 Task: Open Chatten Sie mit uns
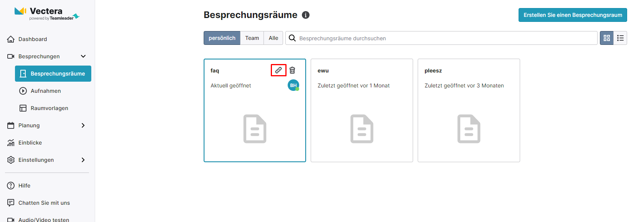[44, 203]
